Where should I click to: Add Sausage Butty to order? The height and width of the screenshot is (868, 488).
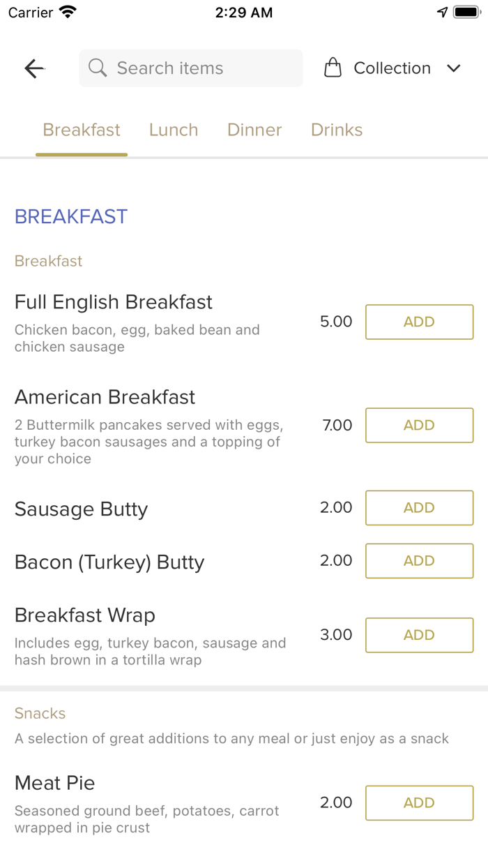tap(419, 508)
